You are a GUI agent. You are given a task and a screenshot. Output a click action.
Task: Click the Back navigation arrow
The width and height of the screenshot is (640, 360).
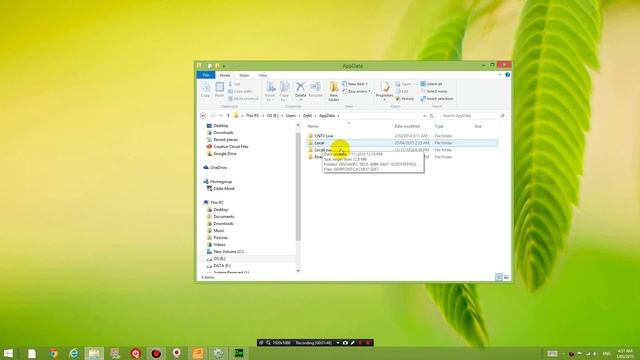coord(203,116)
